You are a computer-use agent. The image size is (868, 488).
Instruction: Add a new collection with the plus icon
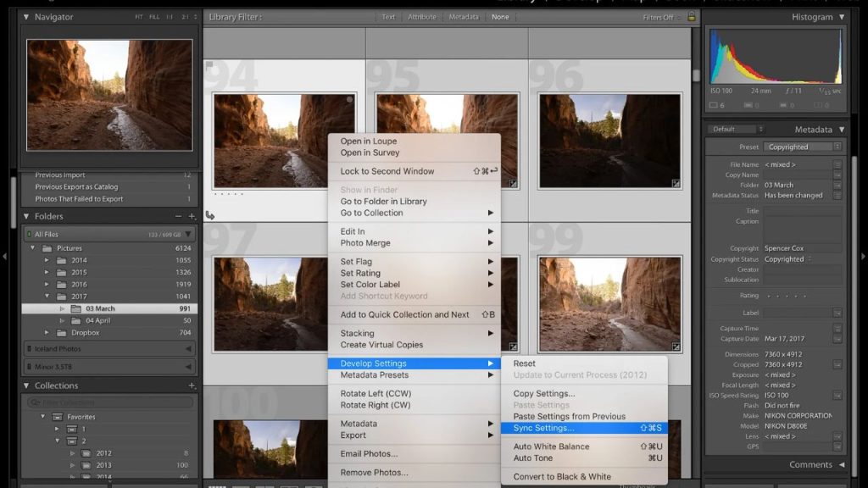(x=192, y=385)
